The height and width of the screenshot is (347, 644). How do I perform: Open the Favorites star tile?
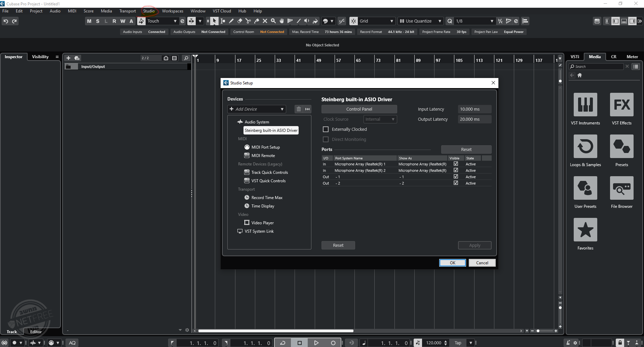click(x=585, y=230)
